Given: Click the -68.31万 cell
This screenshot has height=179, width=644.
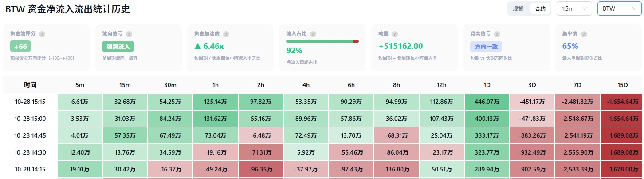Looking at the screenshot, I should (397, 135).
